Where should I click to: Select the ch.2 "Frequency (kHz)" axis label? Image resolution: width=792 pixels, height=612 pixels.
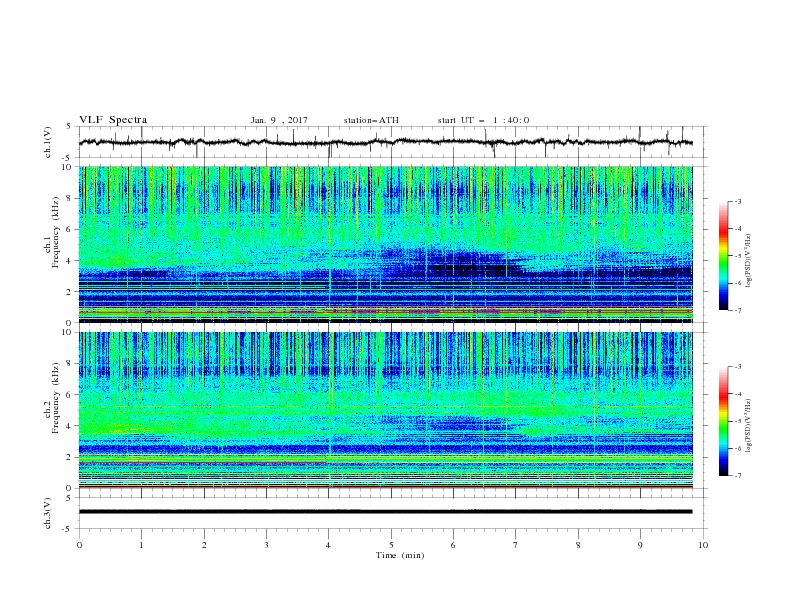click(56, 397)
